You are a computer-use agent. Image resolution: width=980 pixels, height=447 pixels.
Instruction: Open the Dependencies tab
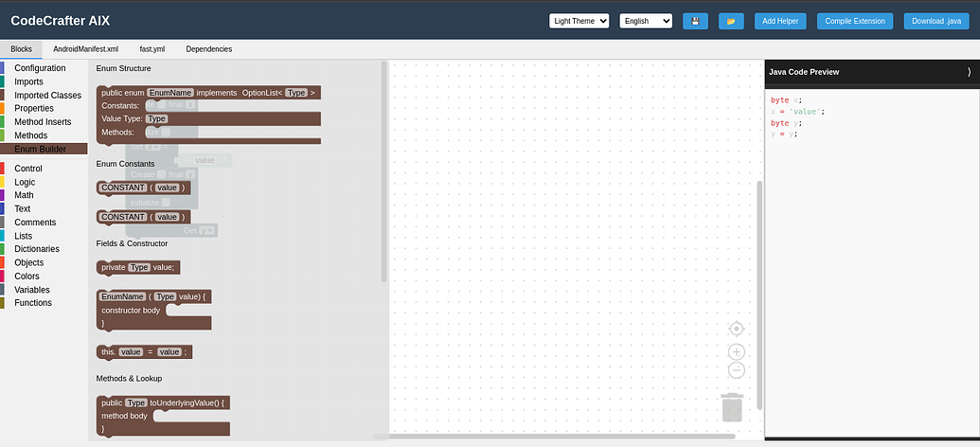tap(208, 48)
